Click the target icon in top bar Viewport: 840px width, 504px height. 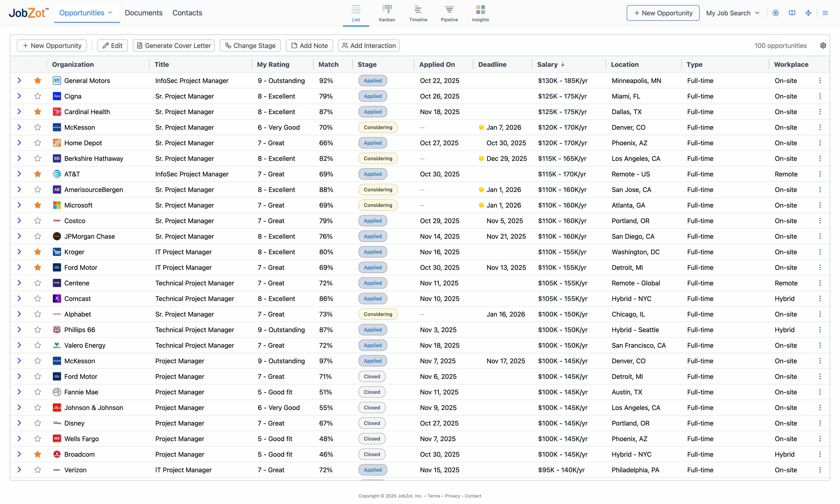click(x=775, y=13)
